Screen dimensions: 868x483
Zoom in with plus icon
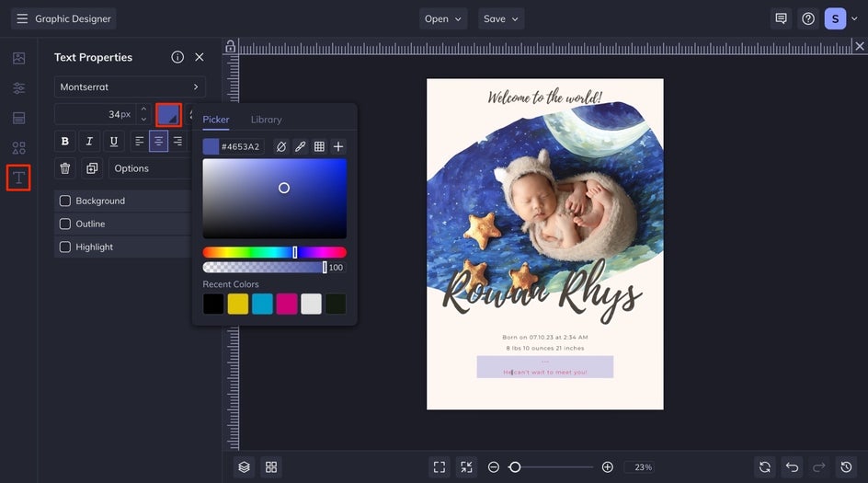(x=607, y=467)
